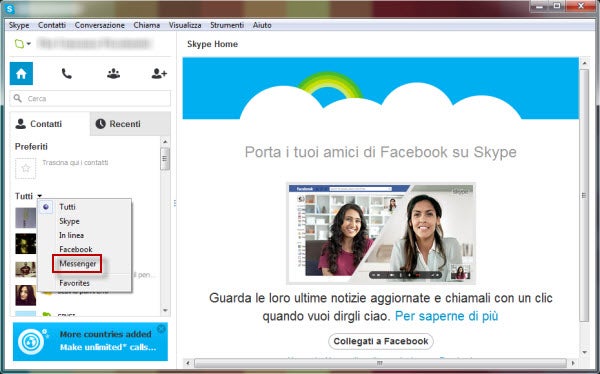Viewport: 600px width, 374px height.
Task: Choose Messenger in the filter menu
Action: click(77, 264)
